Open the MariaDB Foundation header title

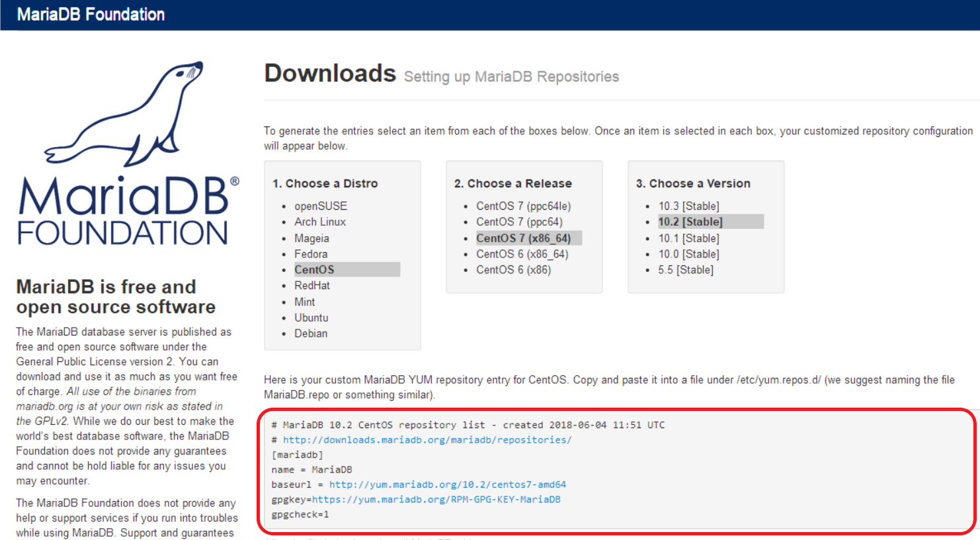tap(91, 15)
